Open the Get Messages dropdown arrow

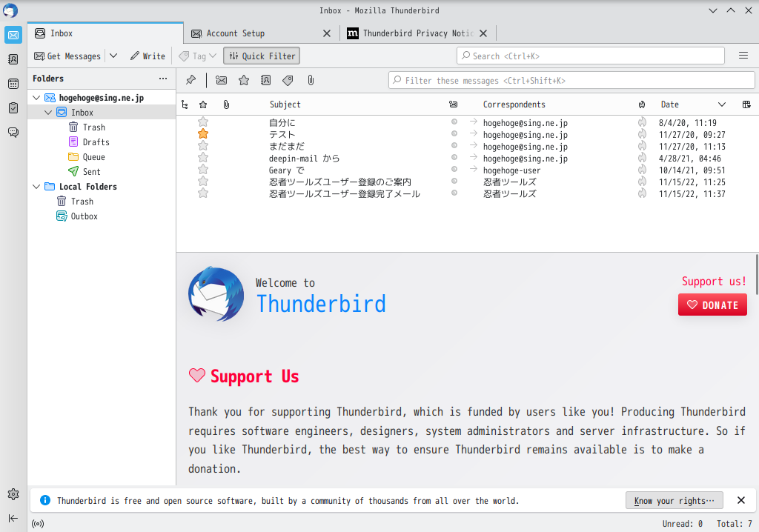tap(113, 56)
